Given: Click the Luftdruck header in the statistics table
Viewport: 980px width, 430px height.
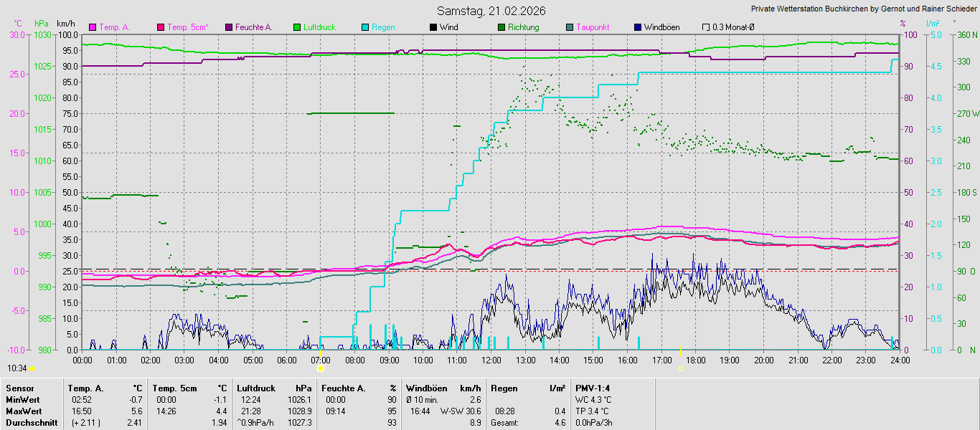Looking at the screenshot, I should tap(255, 388).
